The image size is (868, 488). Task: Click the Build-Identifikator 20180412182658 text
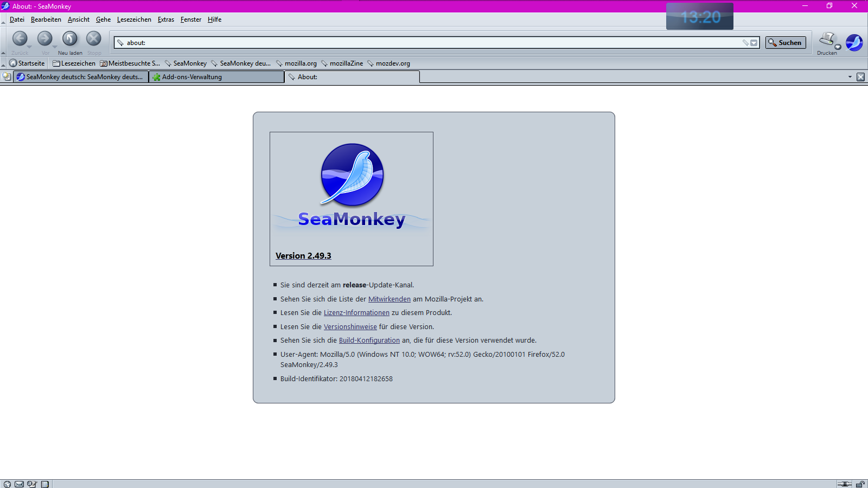click(x=336, y=379)
